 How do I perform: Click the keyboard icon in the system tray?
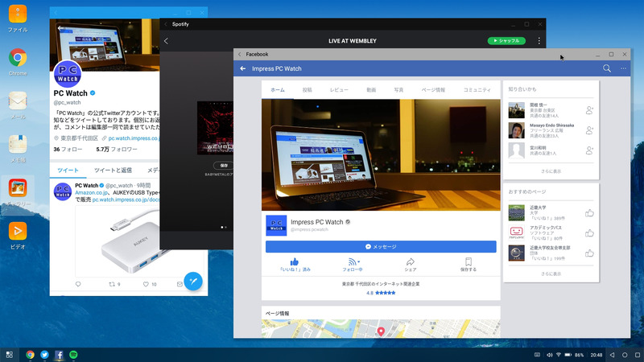[537, 355]
